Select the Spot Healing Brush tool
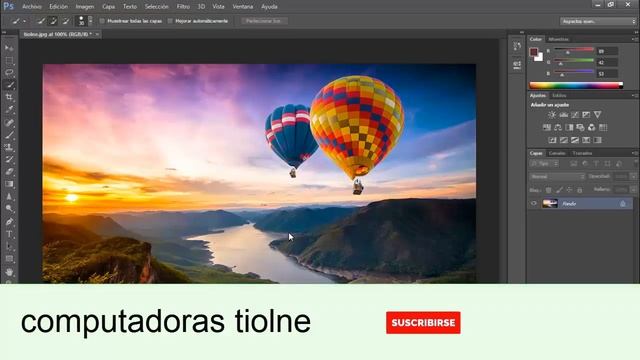Viewport: 640px width, 360px height. (x=9, y=122)
